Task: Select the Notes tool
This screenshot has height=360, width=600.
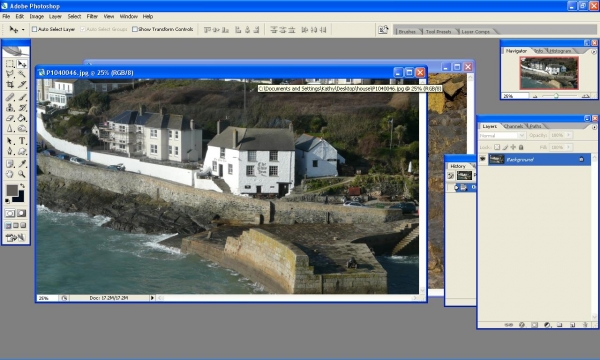Action: (10, 164)
